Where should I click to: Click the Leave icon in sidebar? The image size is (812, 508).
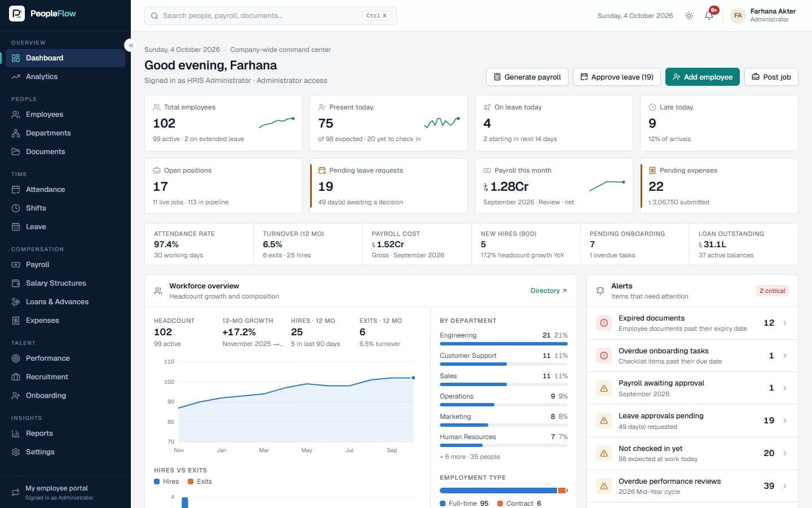[16, 227]
